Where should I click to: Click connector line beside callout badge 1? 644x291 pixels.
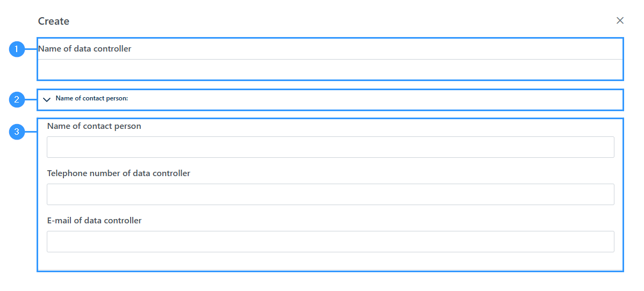(x=31, y=49)
